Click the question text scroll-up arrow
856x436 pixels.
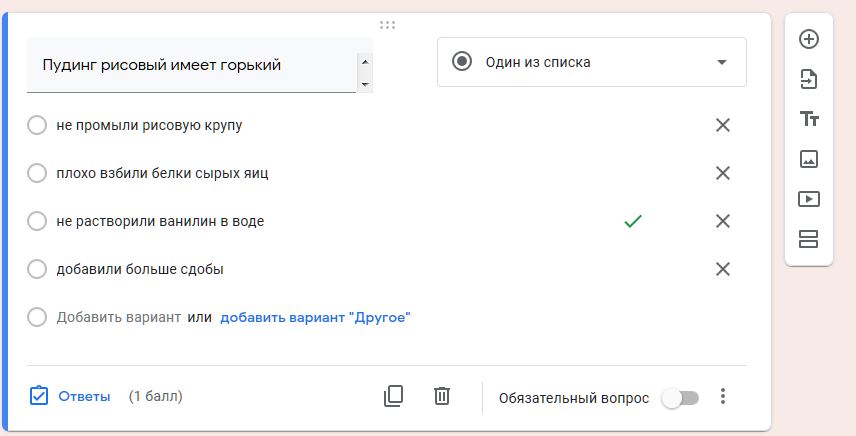pos(365,62)
